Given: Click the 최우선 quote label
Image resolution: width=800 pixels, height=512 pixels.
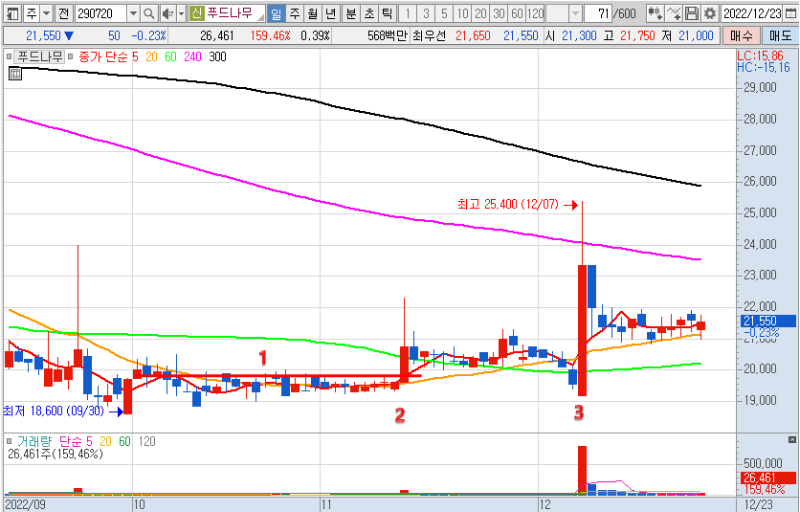Looking at the screenshot, I should point(429,36).
